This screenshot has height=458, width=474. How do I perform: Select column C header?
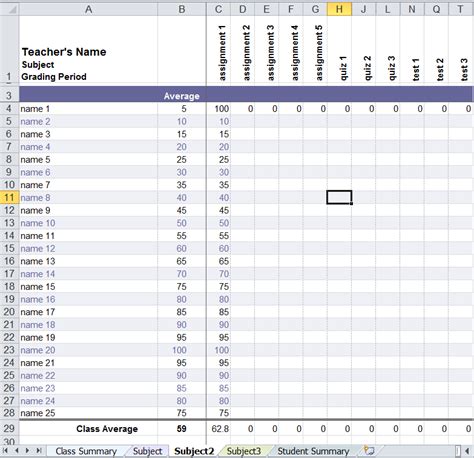[x=218, y=9]
